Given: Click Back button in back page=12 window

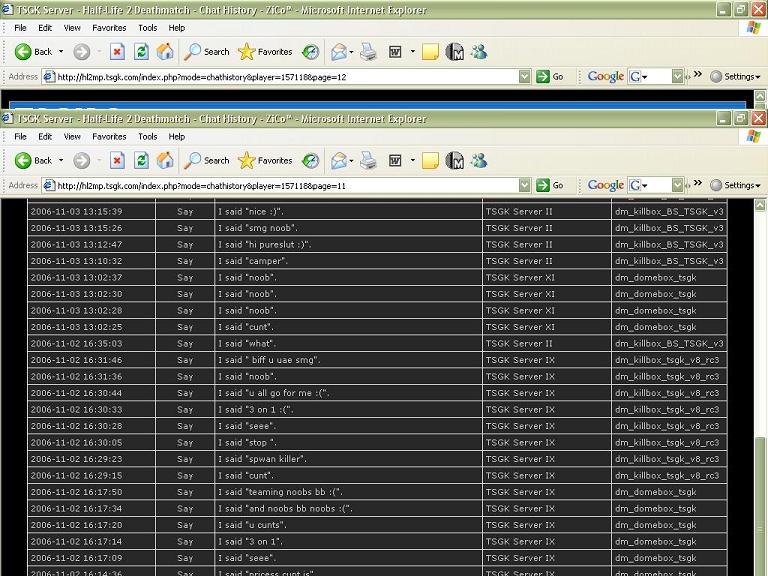Looking at the screenshot, I should coord(34,51).
